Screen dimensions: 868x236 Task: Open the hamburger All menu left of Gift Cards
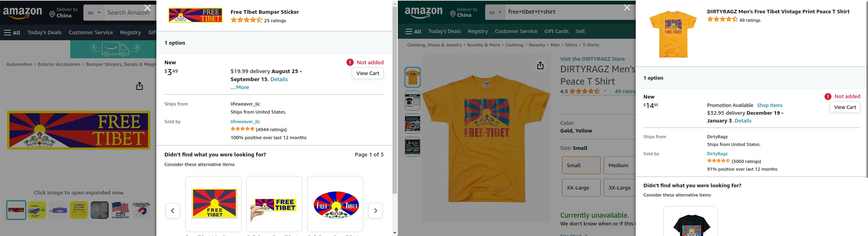413,31
